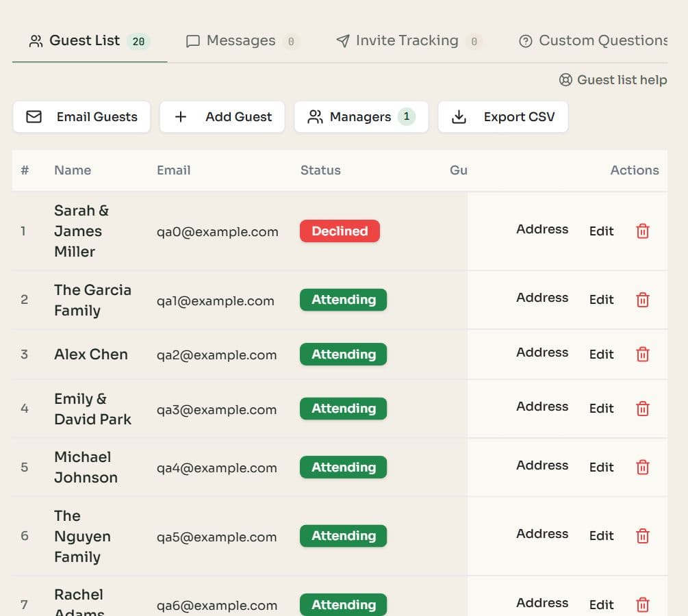Screen dimensions: 688x616
Task: Open Address for Michael Johnson
Action: [x=542, y=465]
